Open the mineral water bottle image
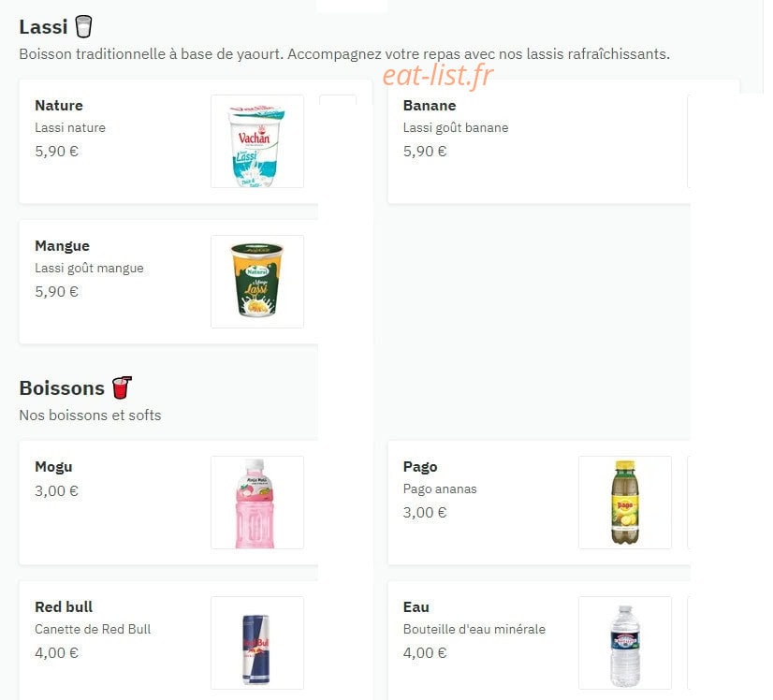This screenshot has width=773, height=700. (x=625, y=643)
